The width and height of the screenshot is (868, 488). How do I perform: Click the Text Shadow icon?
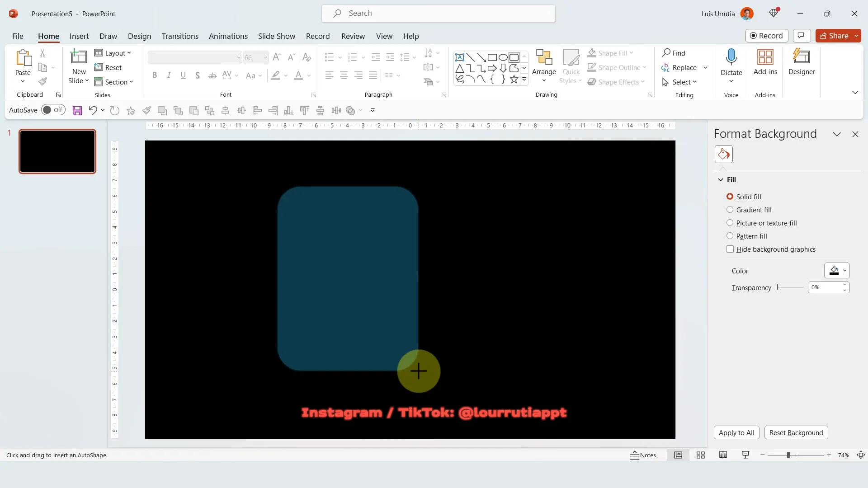198,75
